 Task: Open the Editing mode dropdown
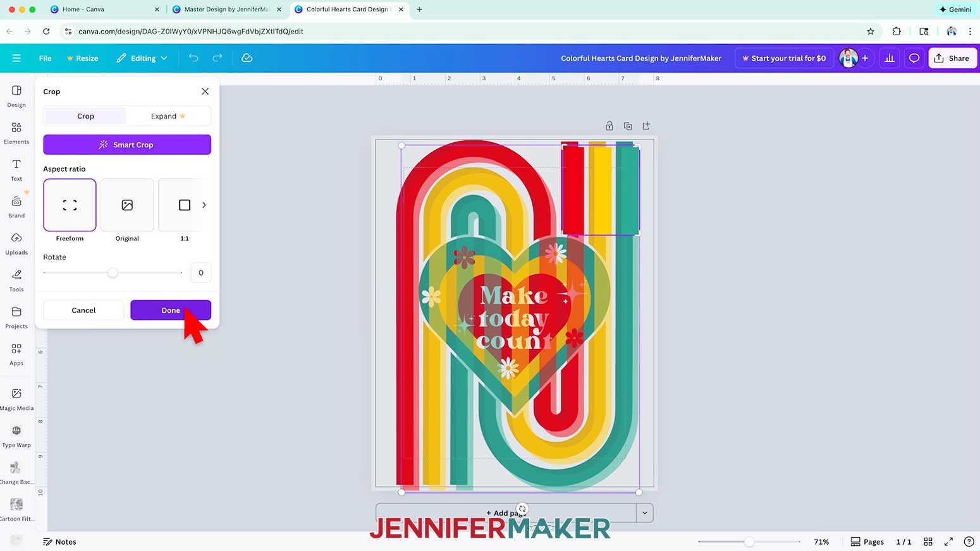(x=142, y=58)
